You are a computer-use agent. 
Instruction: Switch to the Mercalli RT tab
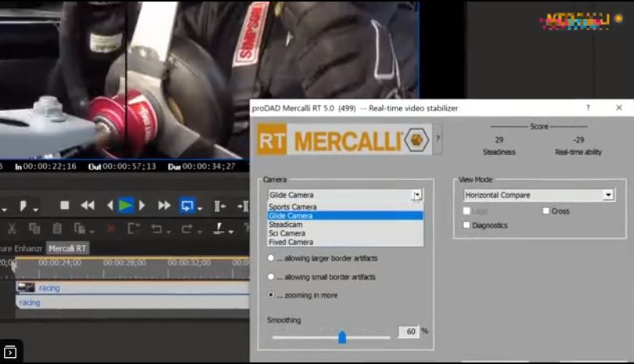tap(67, 248)
